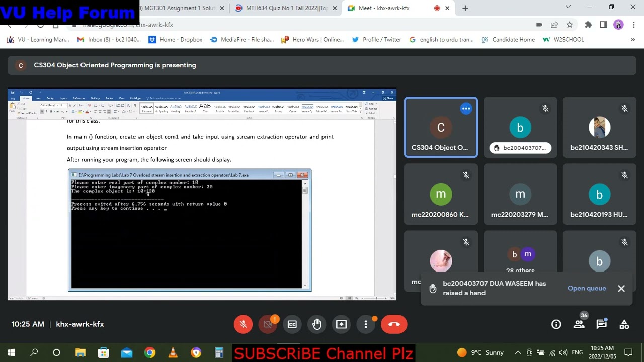Open Google Chrome taskbar icon

[x=150, y=353]
